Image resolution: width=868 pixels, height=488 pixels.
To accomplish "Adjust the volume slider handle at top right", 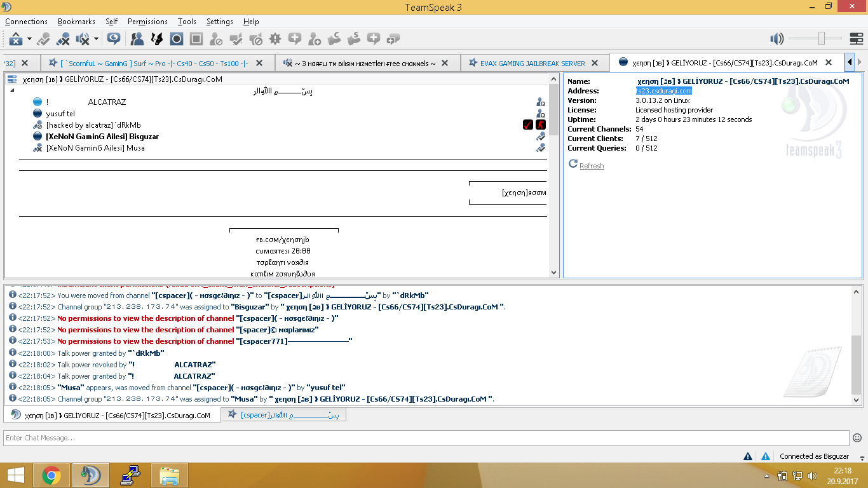I will click(821, 39).
